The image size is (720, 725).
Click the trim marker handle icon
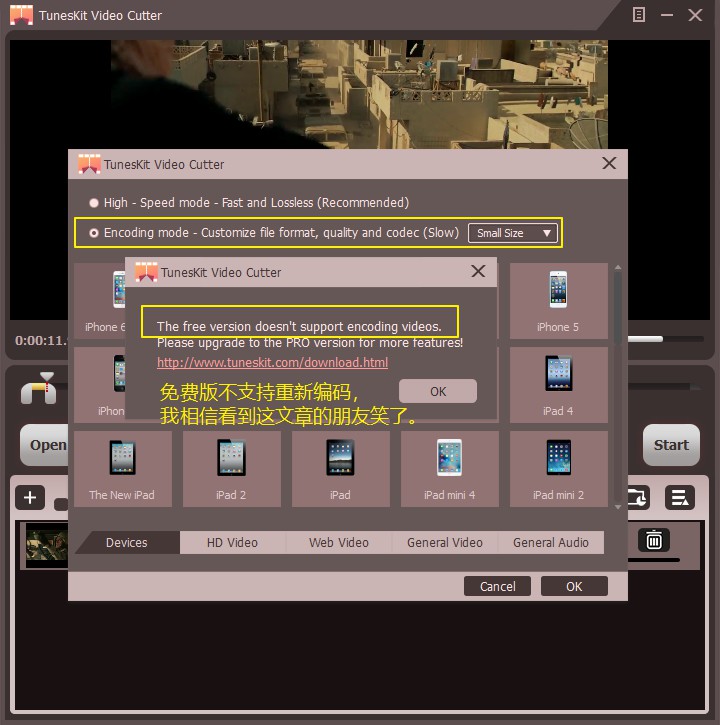[x=39, y=388]
